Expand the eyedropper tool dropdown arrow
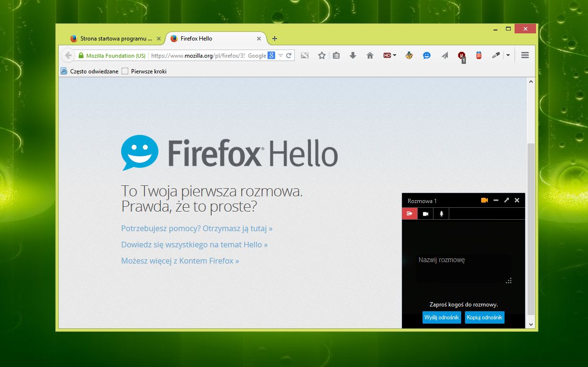 point(508,55)
